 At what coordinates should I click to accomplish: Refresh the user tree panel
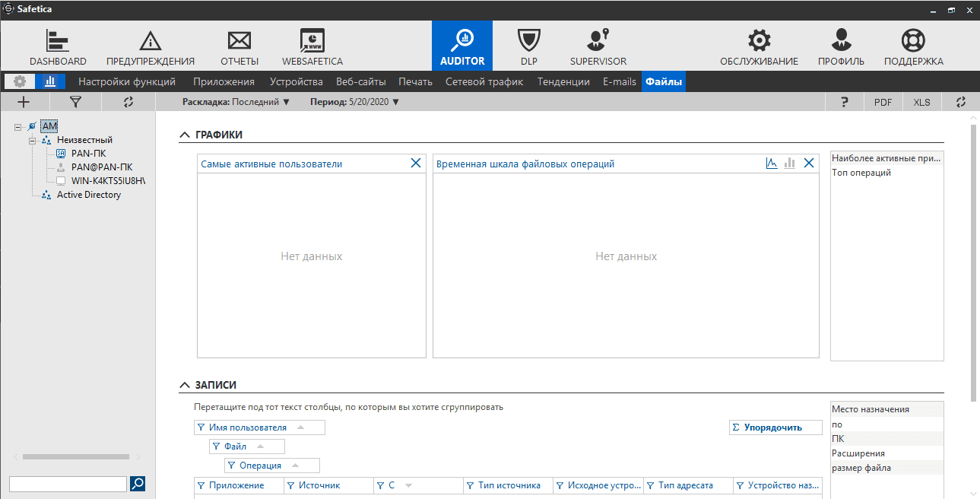[x=128, y=102]
